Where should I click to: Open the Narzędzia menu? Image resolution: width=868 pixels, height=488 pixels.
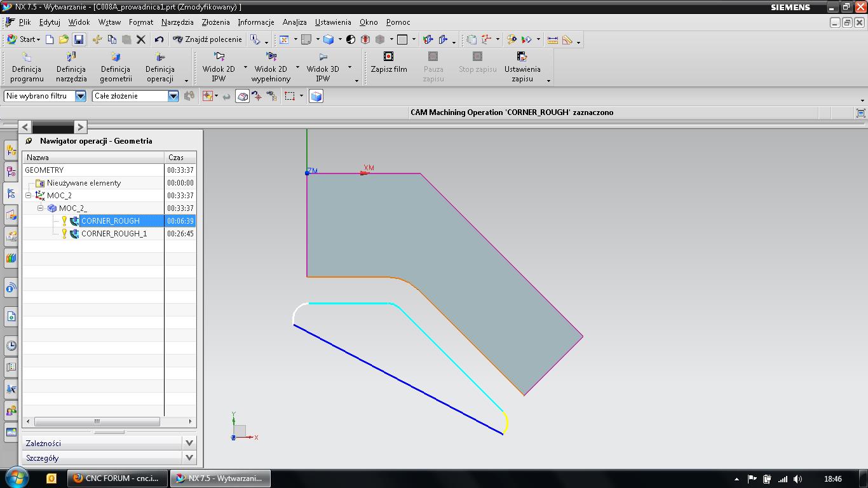177,22
